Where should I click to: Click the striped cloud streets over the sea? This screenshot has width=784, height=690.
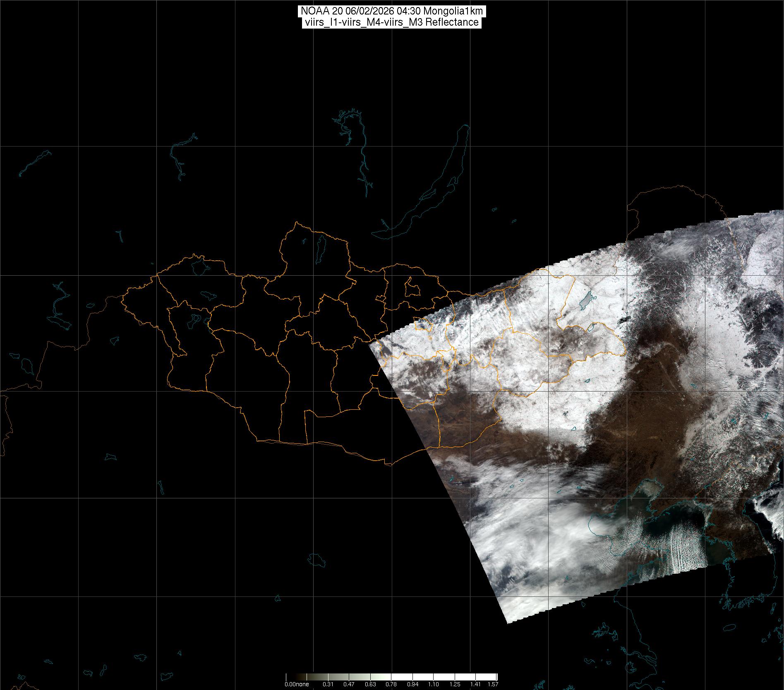[x=679, y=546]
